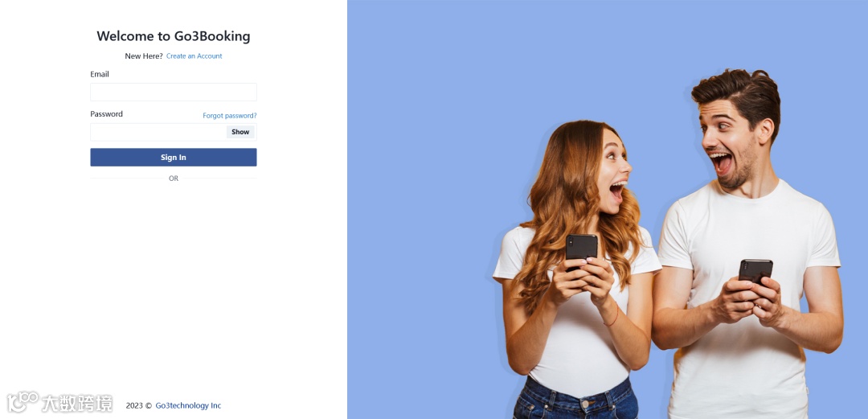Viewport: 868px width, 419px height.
Task: Focus the Password input field
Action: click(158, 132)
